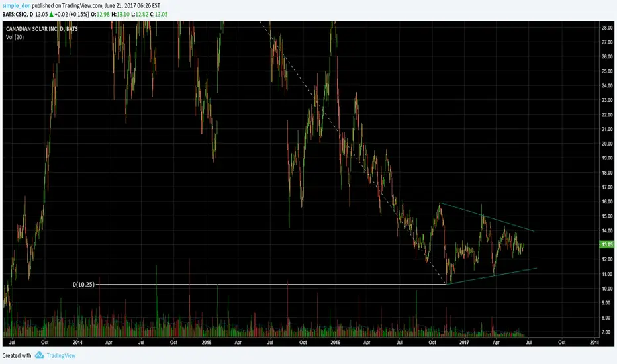617x364 pixels.
Task: Click the TradingView link at bottom
Action: 61,356
